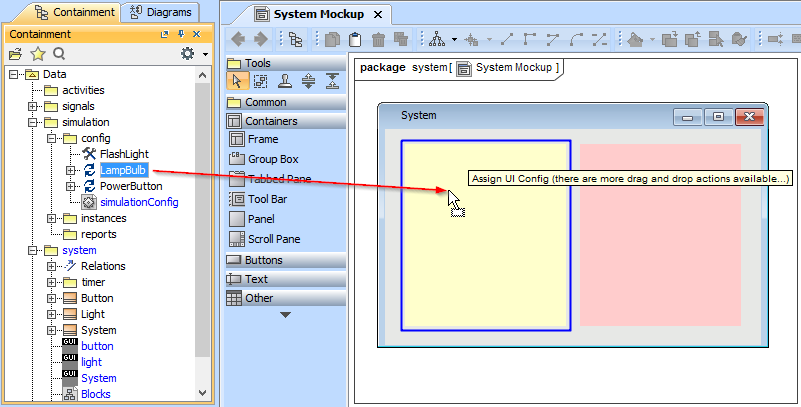Click the Containment panel float icon
Image resolution: width=801 pixels, height=407 pixels.
164,34
